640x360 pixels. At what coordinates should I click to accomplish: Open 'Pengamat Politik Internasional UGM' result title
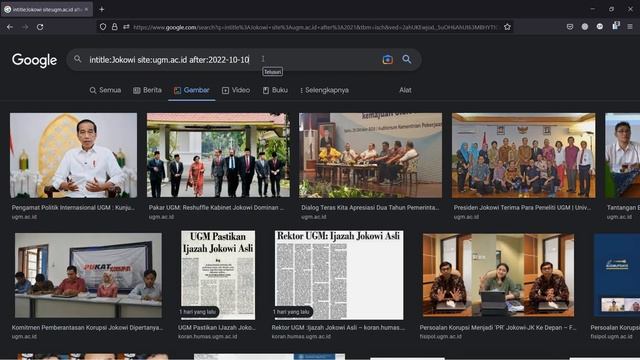pos(73,208)
